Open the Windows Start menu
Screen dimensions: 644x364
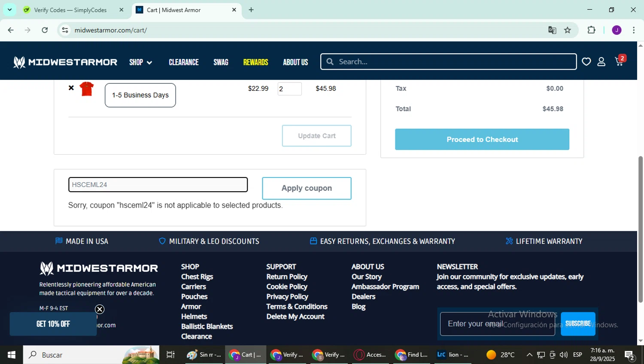point(12,355)
